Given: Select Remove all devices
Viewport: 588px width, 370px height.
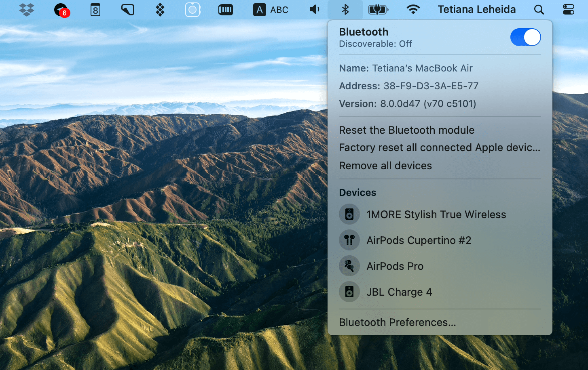Looking at the screenshot, I should point(385,166).
